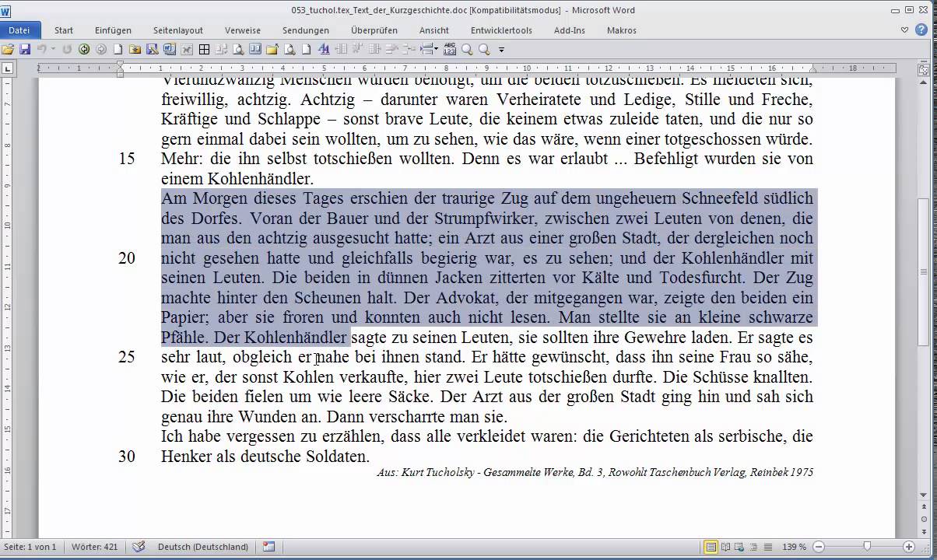This screenshot has height=560, width=937.
Task: Open the Makros ribbon tab
Action: pos(621,30)
